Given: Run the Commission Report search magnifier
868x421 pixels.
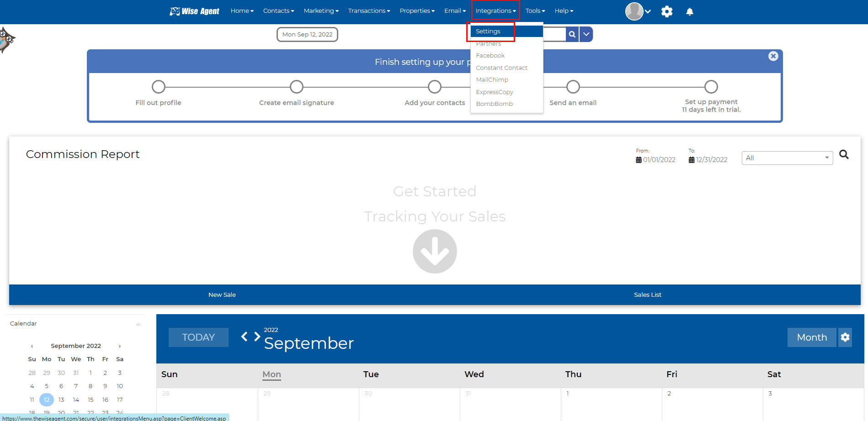Looking at the screenshot, I should [x=844, y=155].
